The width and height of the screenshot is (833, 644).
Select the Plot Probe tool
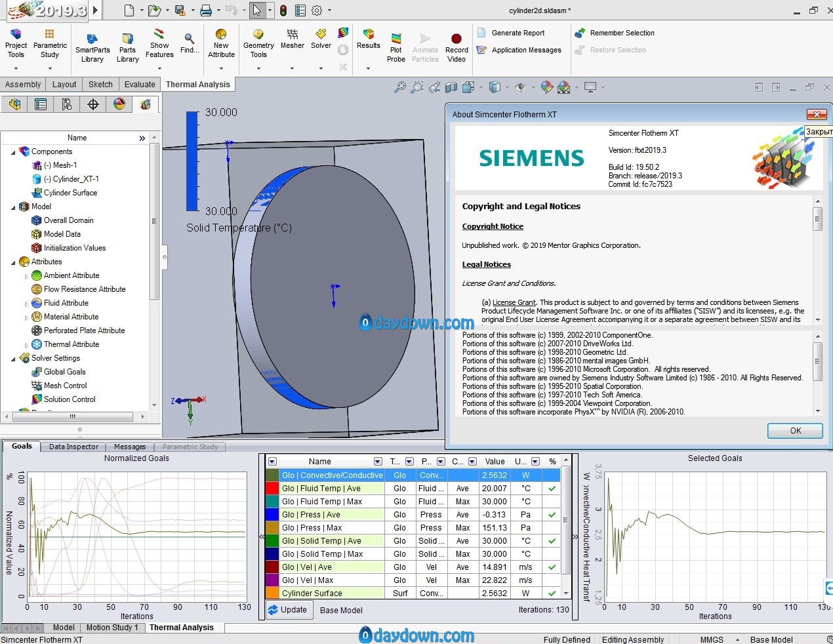tap(396, 39)
